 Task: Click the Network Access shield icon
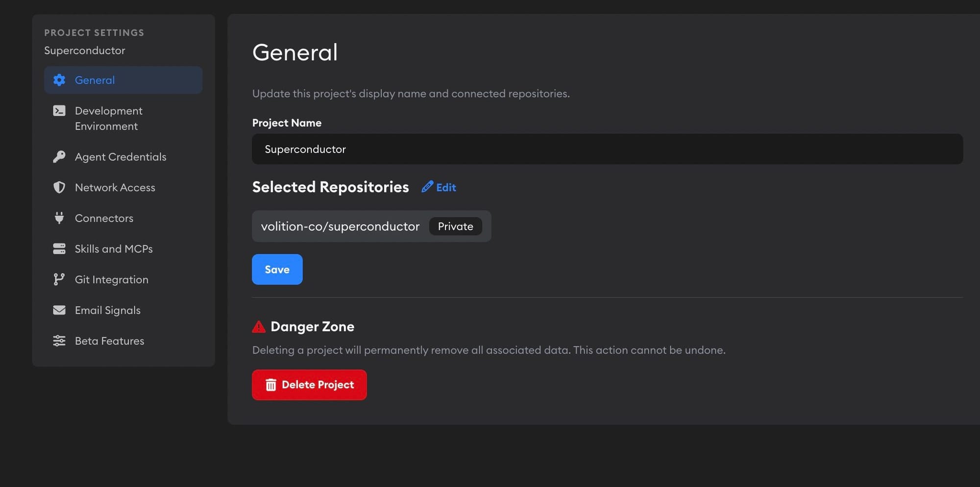click(x=59, y=187)
